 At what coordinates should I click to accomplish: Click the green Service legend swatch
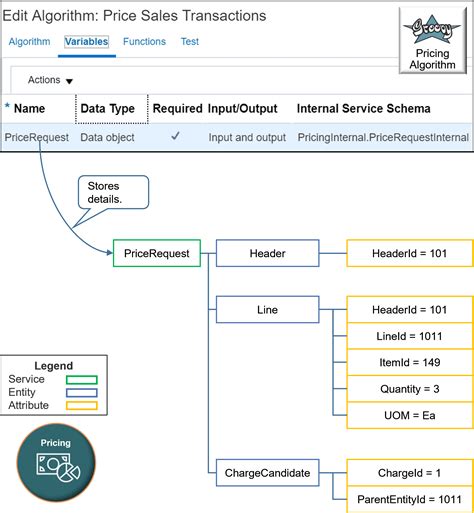coord(82,380)
